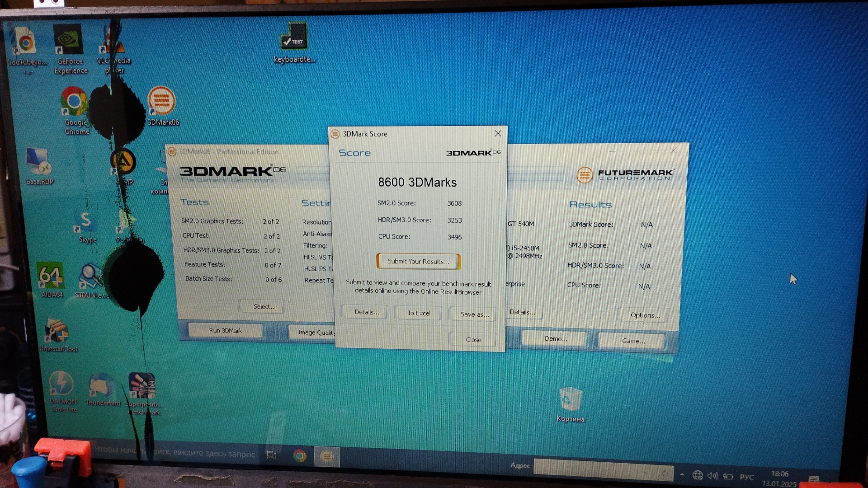Open the AIDA64 desktop icon
The width and height of the screenshot is (868, 488).
tap(51, 280)
